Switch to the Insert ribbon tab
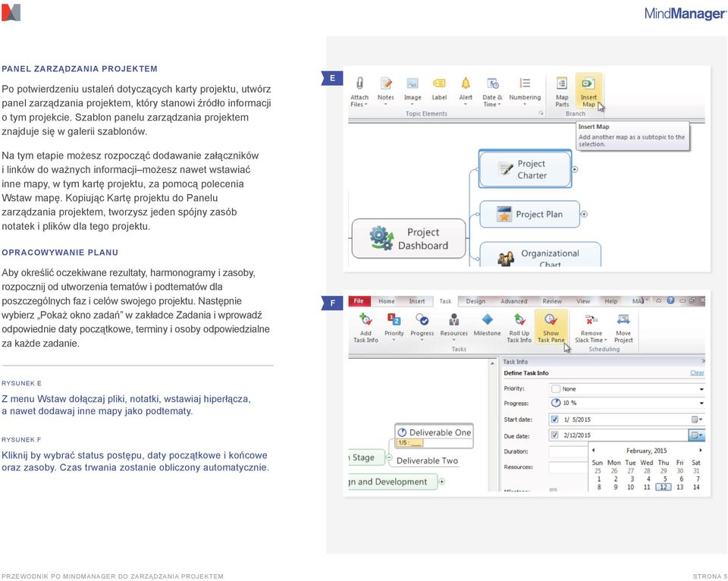Viewport: 728px width, 581px height. tap(417, 301)
